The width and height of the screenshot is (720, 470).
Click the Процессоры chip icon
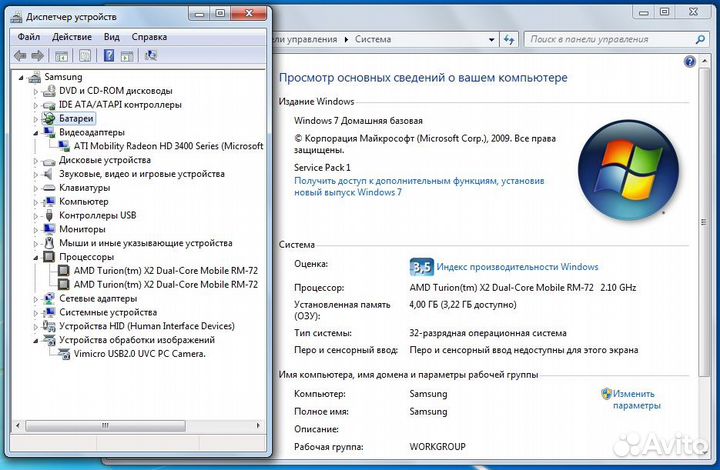pos(49,257)
